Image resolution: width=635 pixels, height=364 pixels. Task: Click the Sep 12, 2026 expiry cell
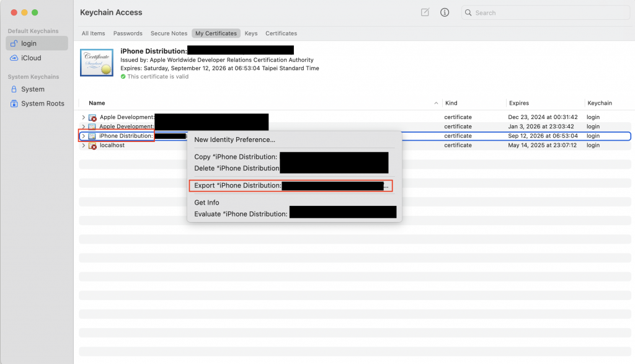(x=543, y=136)
